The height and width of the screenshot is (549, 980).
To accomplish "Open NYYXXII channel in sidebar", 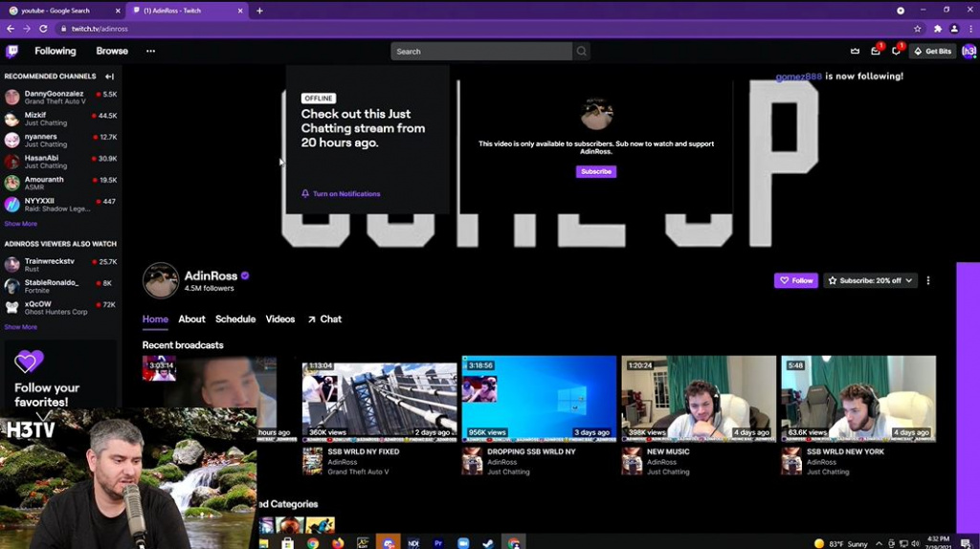I will 60,205.
